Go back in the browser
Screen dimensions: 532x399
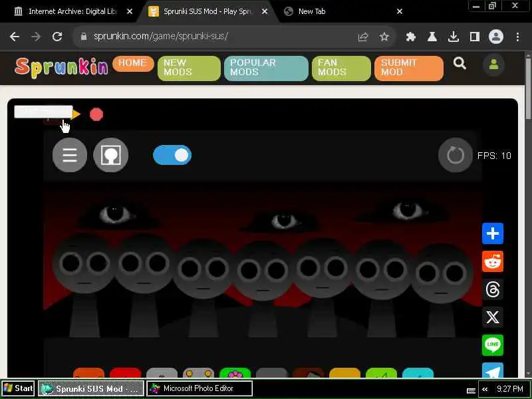click(15, 37)
